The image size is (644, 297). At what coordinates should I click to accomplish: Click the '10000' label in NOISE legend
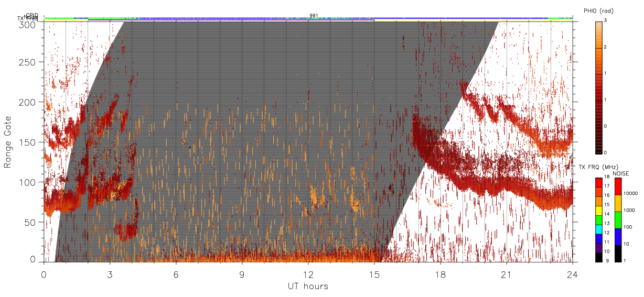pos(631,193)
